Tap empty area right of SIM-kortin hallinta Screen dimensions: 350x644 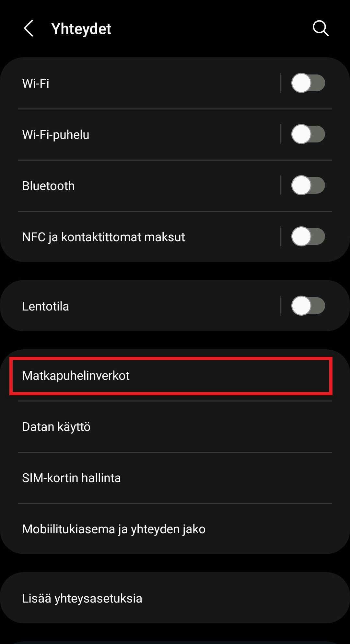(227, 478)
